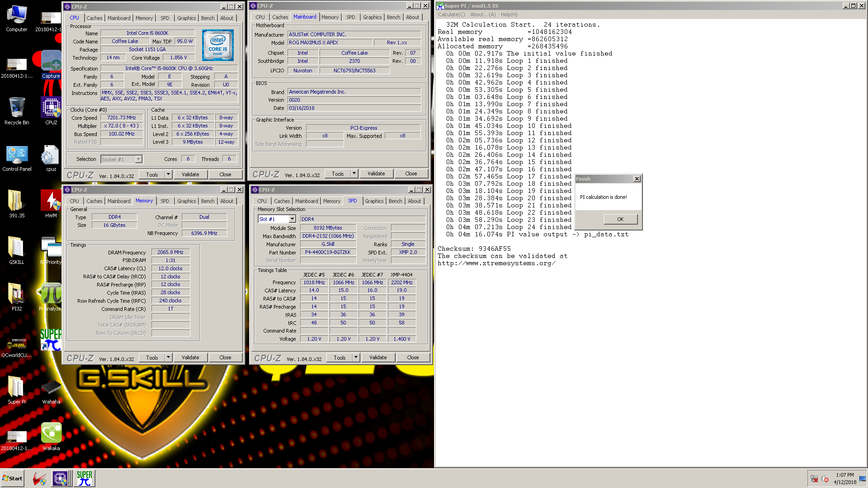Image resolution: width=868 pixels, height=488 pixels.
Task: Open the 391.35 folder icon
Action: (x=17, y=204)
